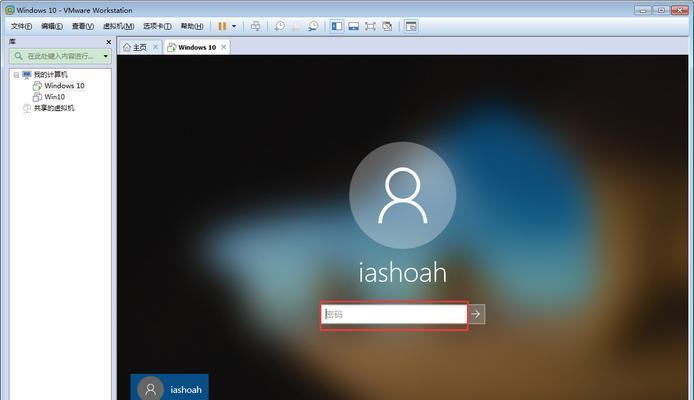Toggle the thumbnail bar view icon

pyautogui.click(x=353, y=26)
